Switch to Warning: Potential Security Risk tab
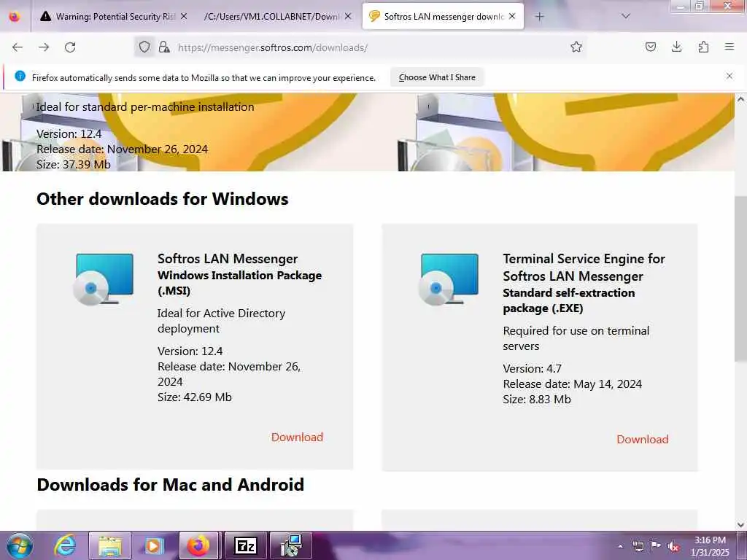 click(x=114, y=17)
